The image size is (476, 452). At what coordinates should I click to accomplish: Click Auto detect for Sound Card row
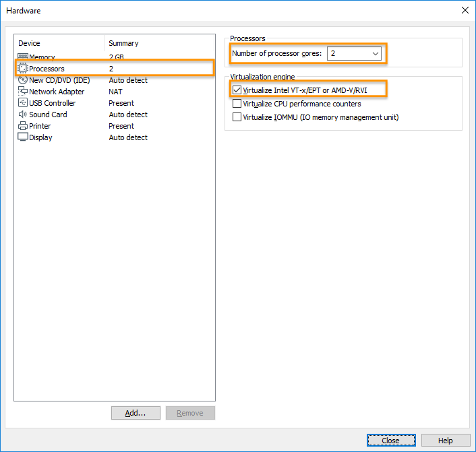[128, 115]
